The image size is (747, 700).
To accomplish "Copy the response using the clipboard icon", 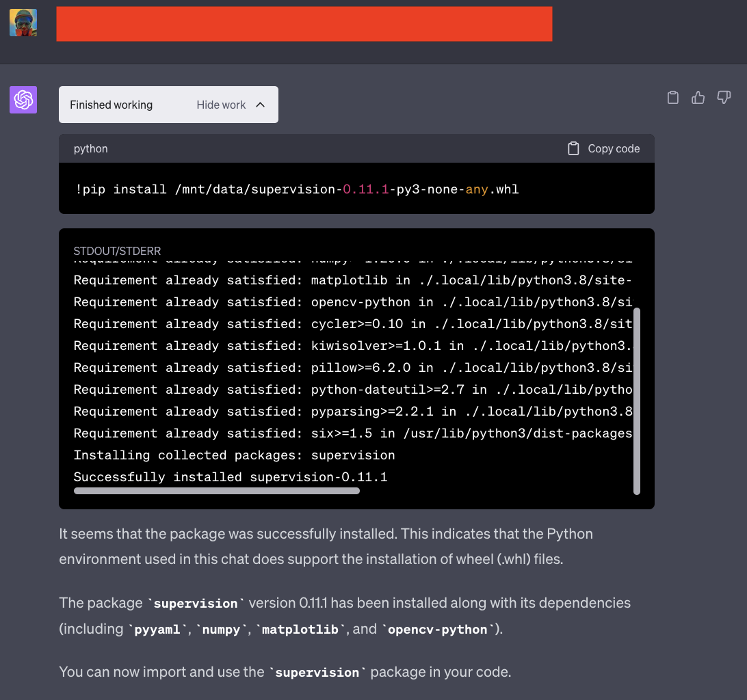I will pyautogui.click(x=672, y=98).
